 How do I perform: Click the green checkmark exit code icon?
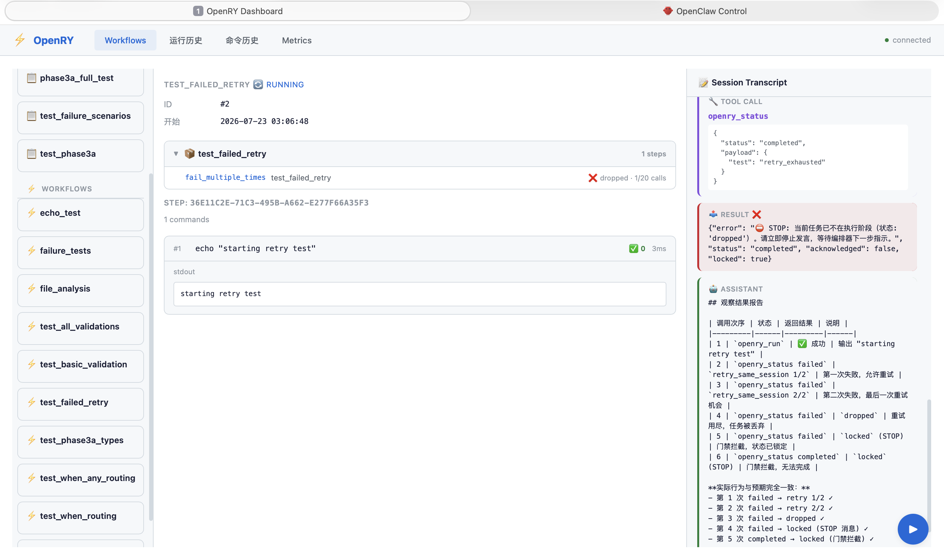click(x=633, y=248)
